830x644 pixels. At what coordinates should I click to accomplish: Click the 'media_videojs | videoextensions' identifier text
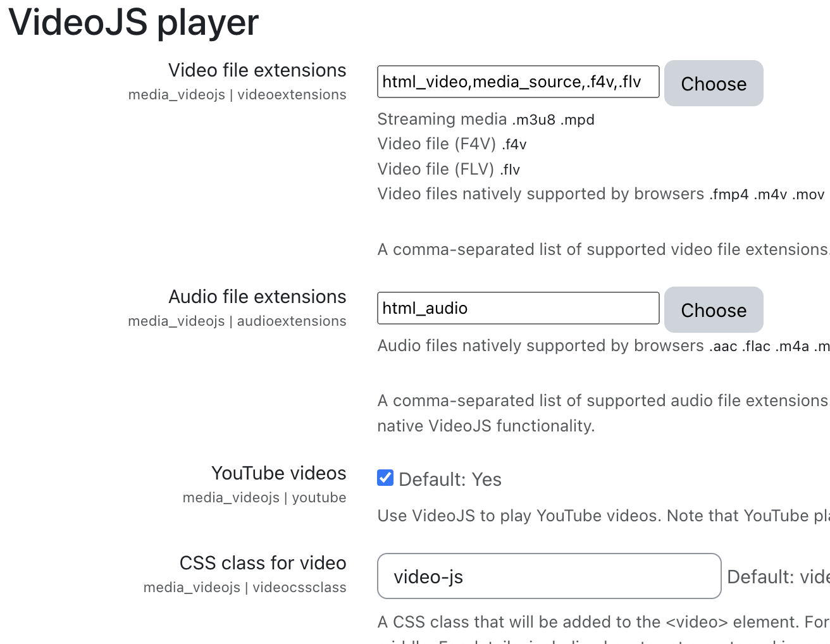click(237, 95)
